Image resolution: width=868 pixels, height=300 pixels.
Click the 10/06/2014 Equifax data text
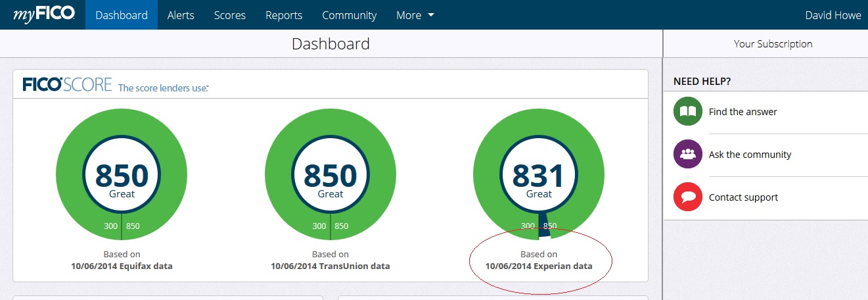(122, 266)
